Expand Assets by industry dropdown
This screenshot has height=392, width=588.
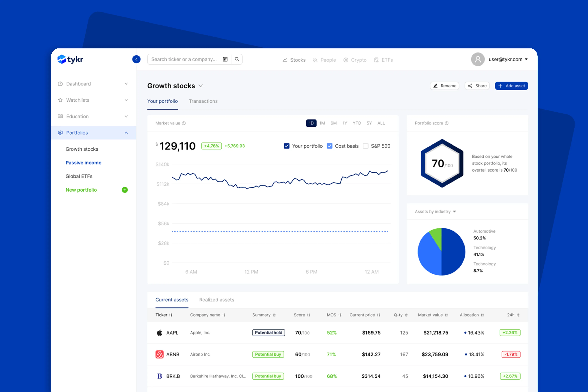click(454, 212)
